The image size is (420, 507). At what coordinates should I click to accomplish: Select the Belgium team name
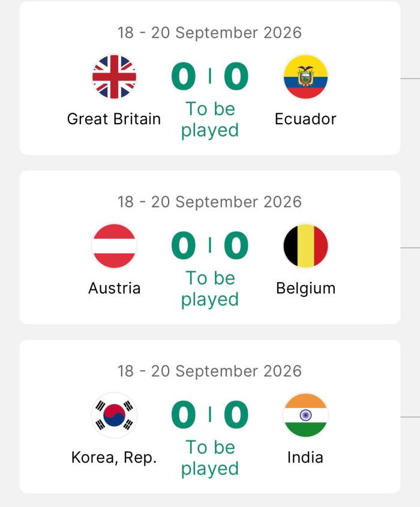[x=305, y=288]
